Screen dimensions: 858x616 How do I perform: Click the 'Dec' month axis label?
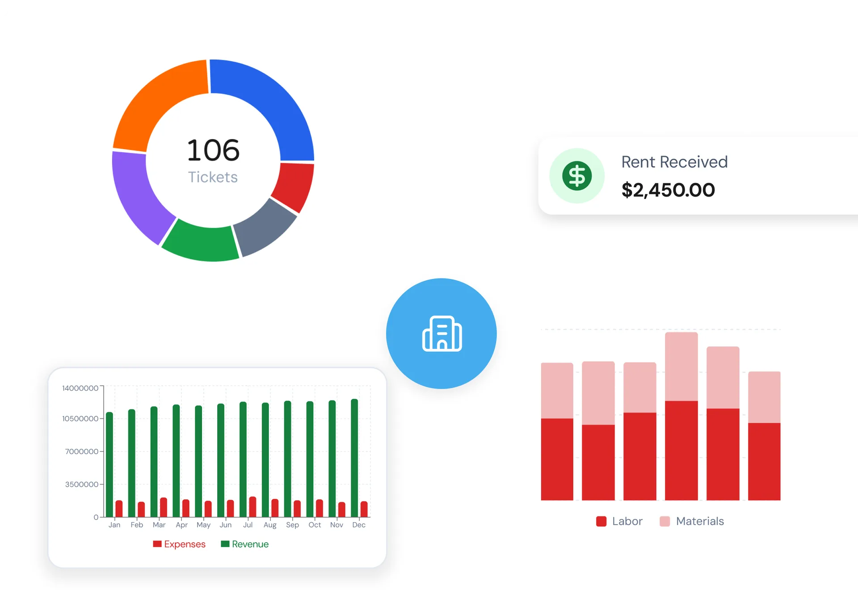[359, 525]
